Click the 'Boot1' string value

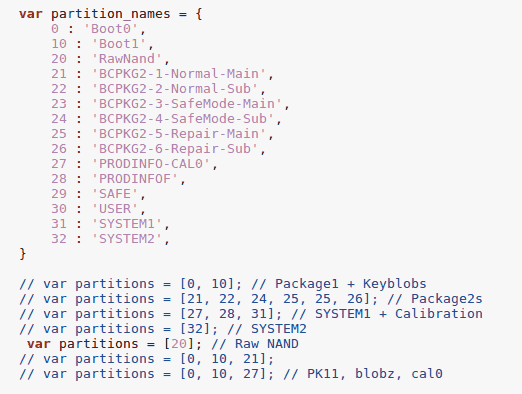click(119, 44)
